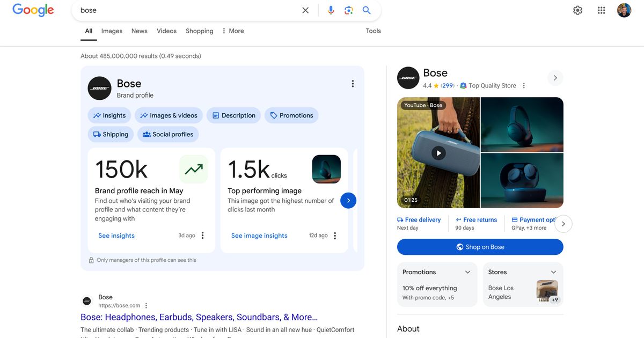The height and width of the screenshot is (338, 644).
Task: Open the earbuds in case image
Action: point(522,181)
